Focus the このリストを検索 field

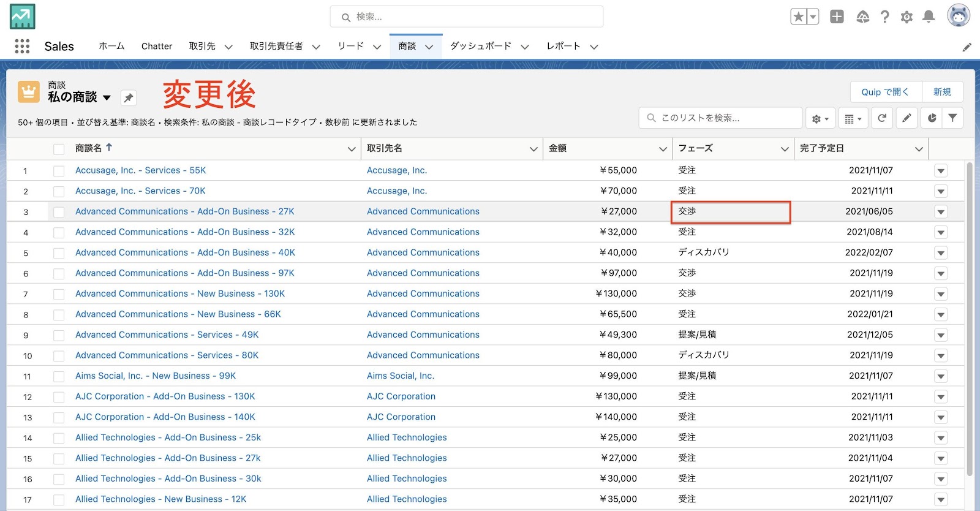(720, 118)
